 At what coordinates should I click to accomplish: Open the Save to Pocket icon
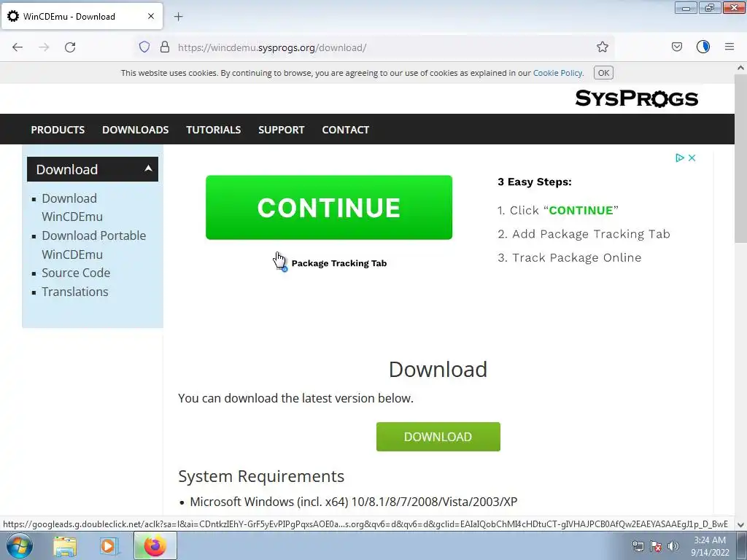(676, 47)
